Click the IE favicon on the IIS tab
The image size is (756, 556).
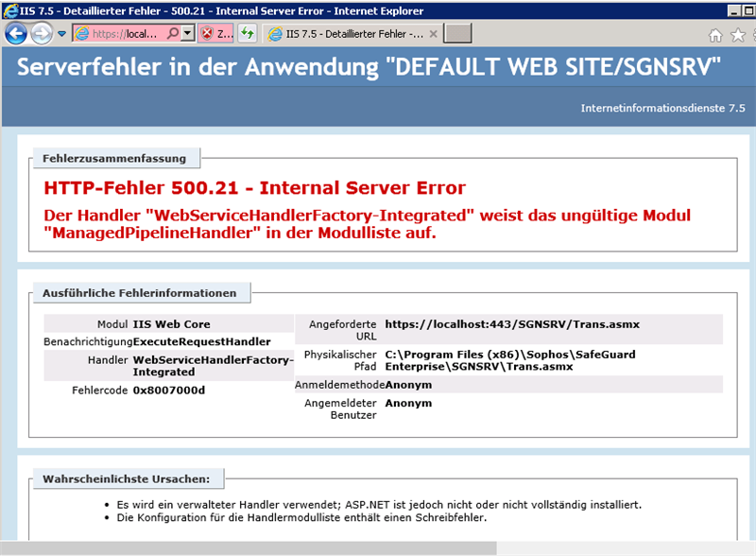pyautogui.click(x=275, y=34)
